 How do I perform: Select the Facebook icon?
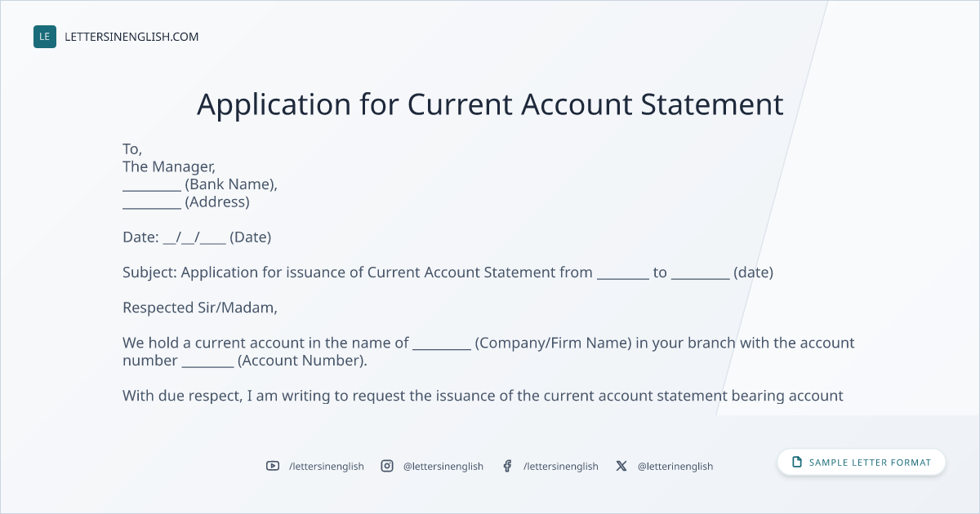tap(507, 466)
